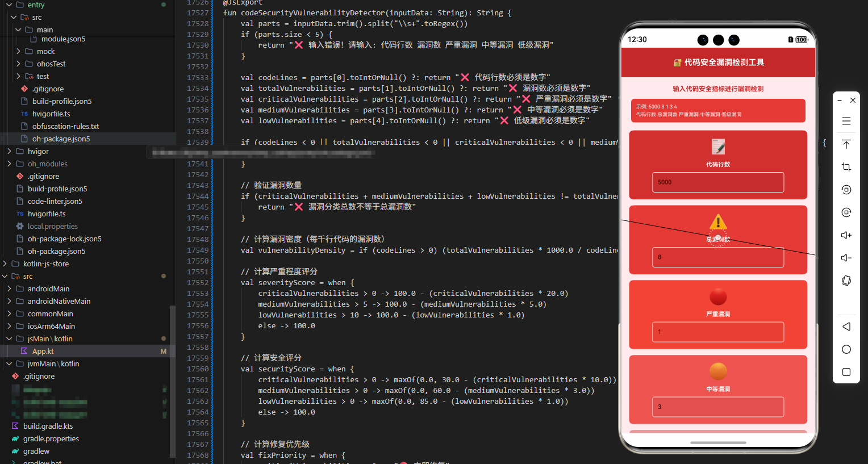
Task: Tap the yellow warning triangle icon
Action: (x=718, y=221)
